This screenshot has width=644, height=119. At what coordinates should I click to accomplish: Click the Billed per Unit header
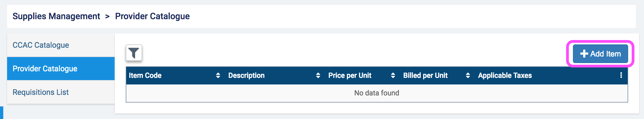[x=425, y=75]
